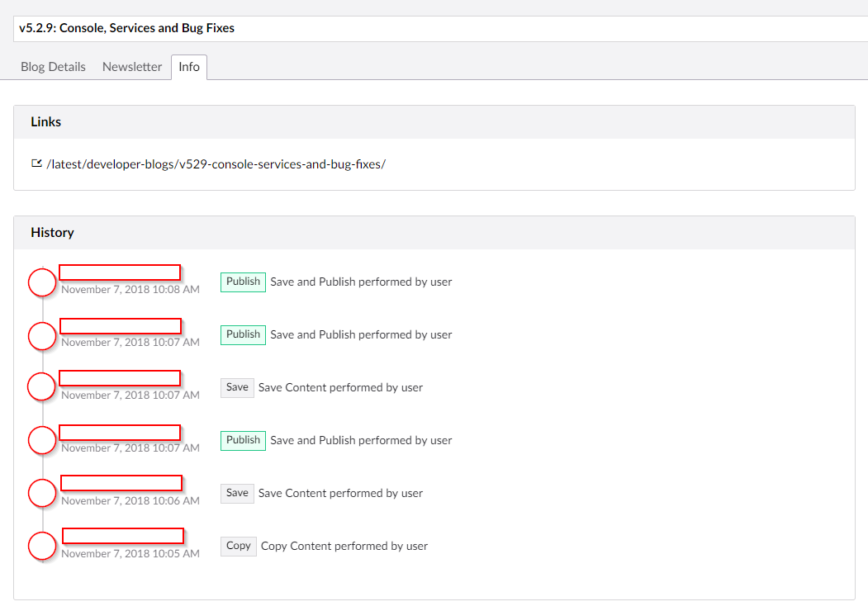Click the History section header
The width and height of the screenshot is (868, 611).
click(52, 233)
